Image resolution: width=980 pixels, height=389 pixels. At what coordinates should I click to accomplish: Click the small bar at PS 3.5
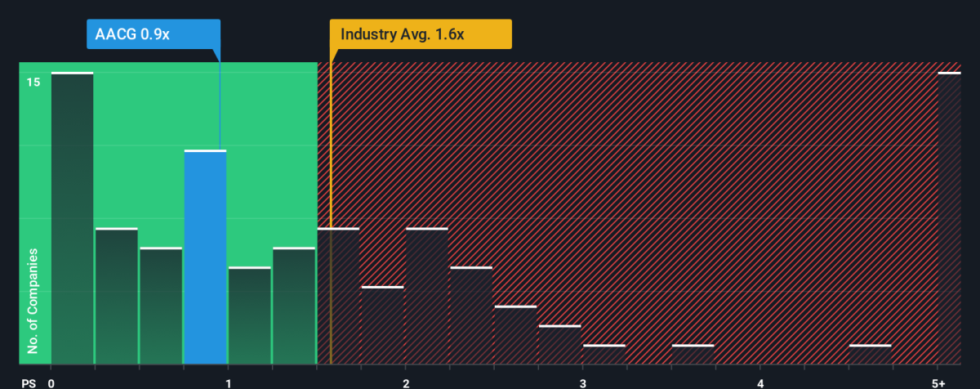tap(693, 355)
